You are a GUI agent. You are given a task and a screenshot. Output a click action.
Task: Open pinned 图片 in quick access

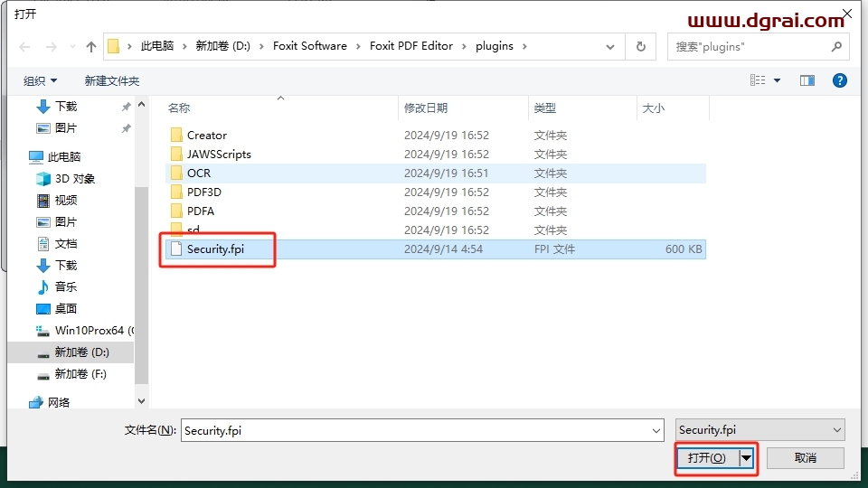point(66,127)
